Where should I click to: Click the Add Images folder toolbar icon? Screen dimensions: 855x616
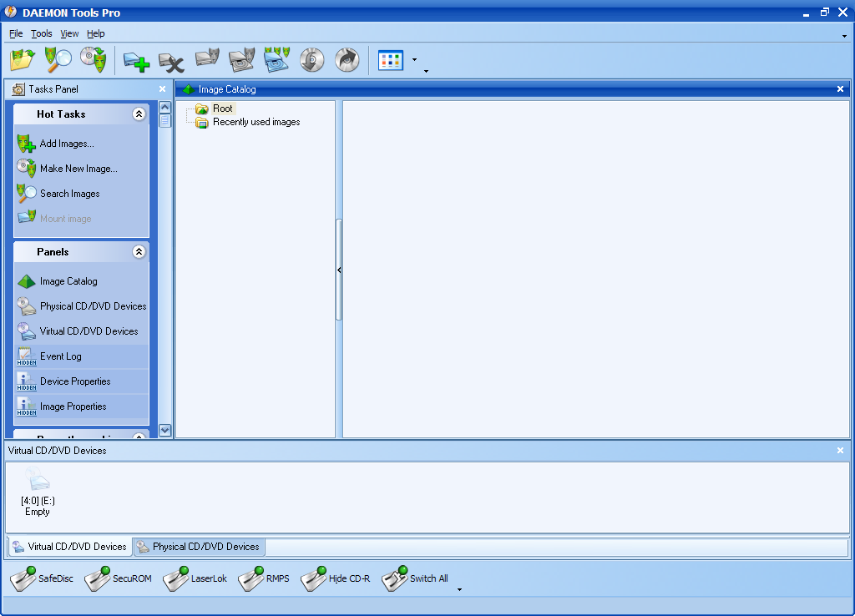pos(23,60)
